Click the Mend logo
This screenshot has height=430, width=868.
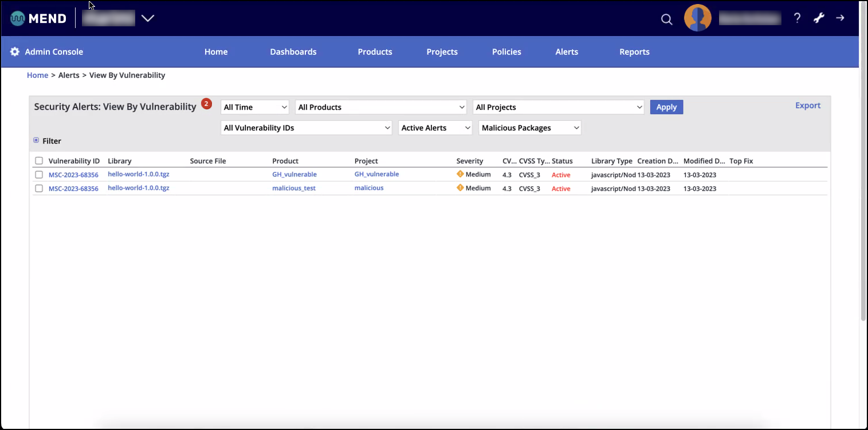(38, 18)
